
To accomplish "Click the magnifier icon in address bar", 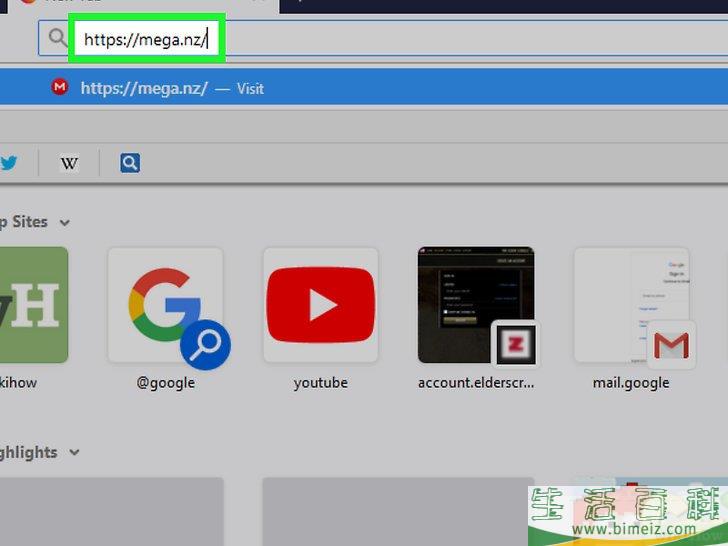I will tap(58, 38).
